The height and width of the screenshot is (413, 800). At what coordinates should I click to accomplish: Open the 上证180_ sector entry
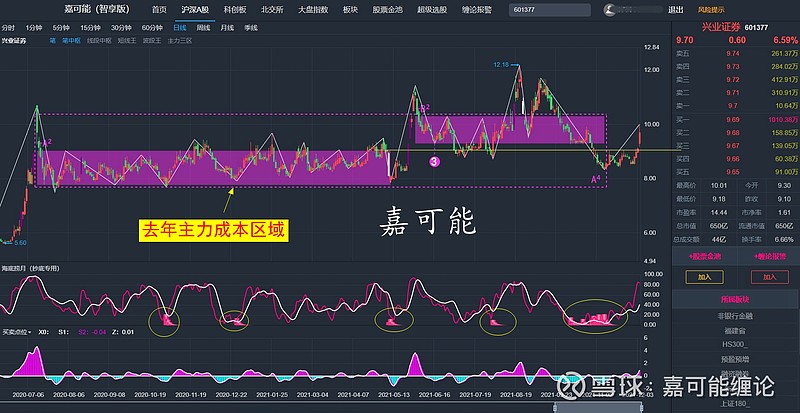point(735,404)
